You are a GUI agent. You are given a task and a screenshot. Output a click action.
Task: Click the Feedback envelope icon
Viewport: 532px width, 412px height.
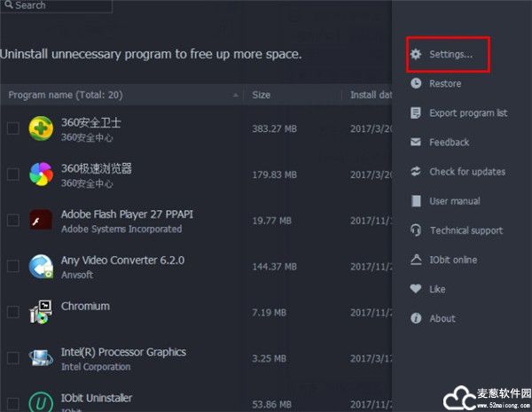[416, 142]
